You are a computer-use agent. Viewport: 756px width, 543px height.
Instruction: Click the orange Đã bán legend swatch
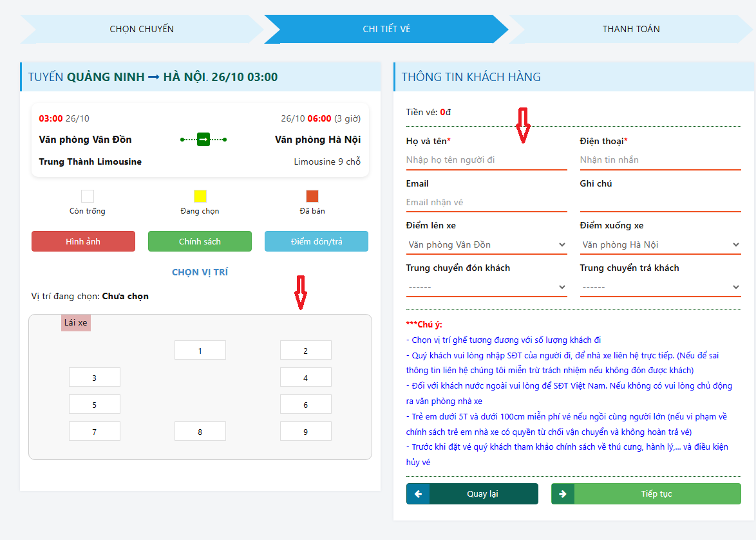(x=312, y=196)
